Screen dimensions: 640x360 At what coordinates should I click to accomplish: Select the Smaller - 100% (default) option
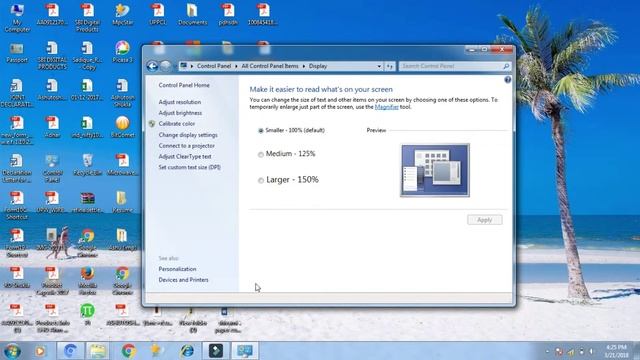261,131
